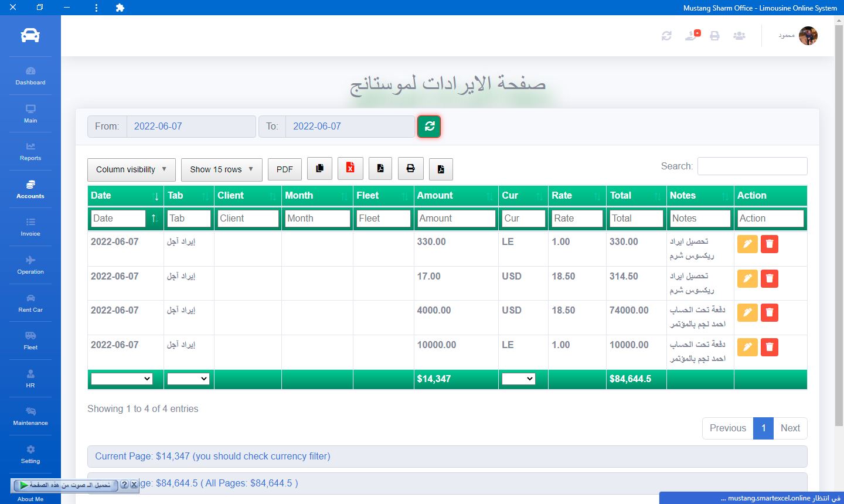Click the Next pagination button
The width and height of the screenshot is (844, 504).
[789, 428]
